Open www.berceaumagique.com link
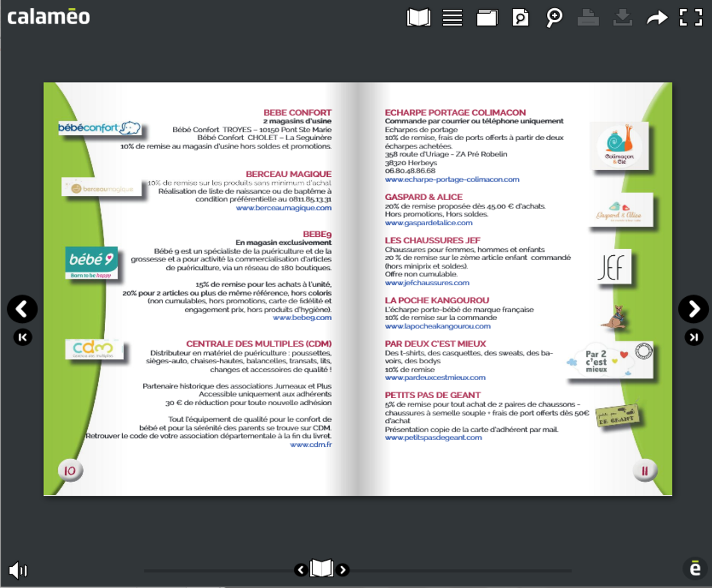The image size is (712, 588). [x=283, y=208]
